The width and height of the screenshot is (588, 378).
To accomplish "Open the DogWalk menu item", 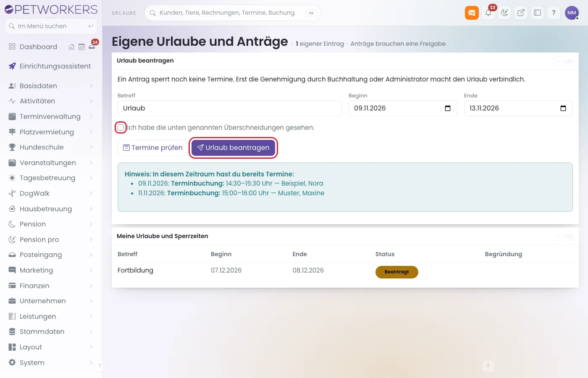I will click(x=51, y=193).
